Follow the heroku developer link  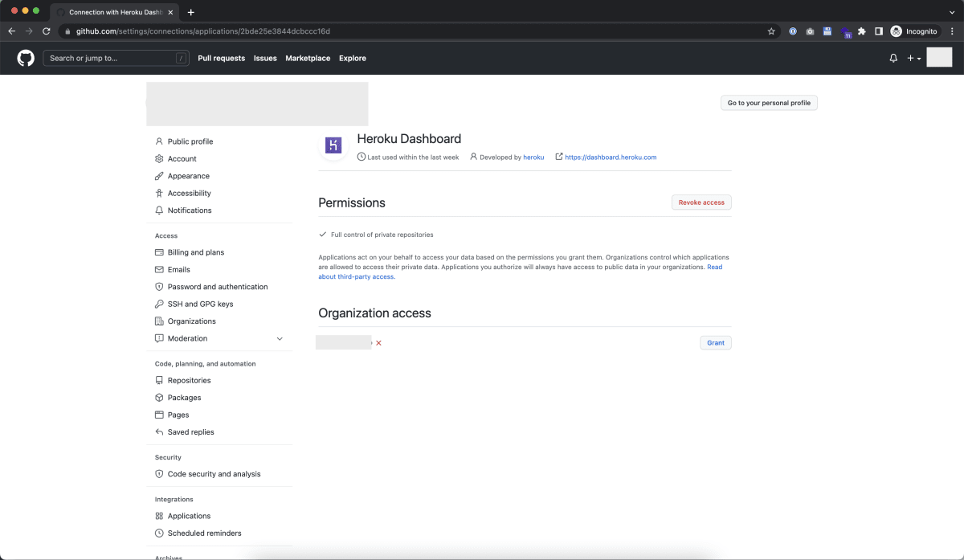pyautogui.click(x=533, y=157)
